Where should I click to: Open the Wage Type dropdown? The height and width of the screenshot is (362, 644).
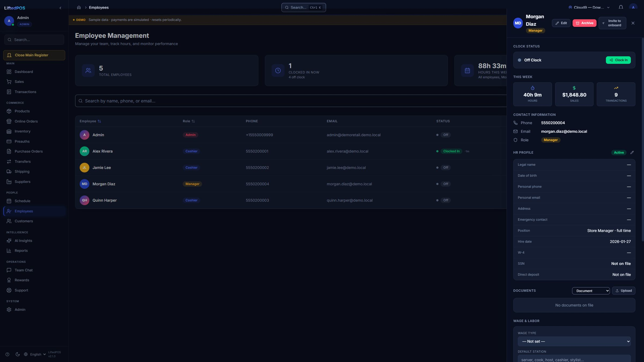[574, 341]
